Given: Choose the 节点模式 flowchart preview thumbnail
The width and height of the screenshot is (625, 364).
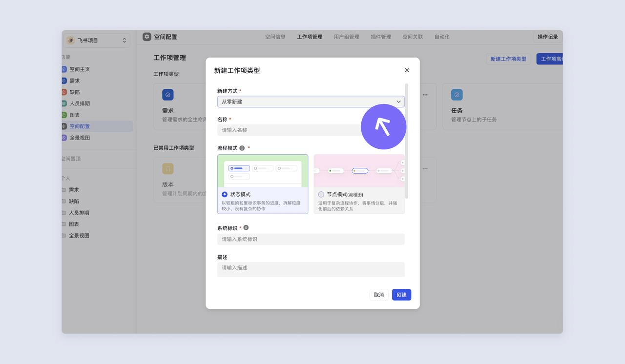Looking at the screenshot, I should (359, 171).
